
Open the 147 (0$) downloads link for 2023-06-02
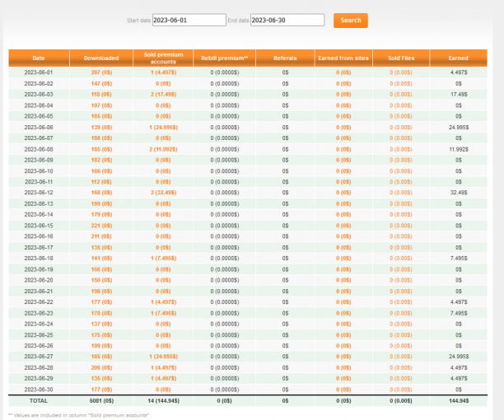(101, 83)
